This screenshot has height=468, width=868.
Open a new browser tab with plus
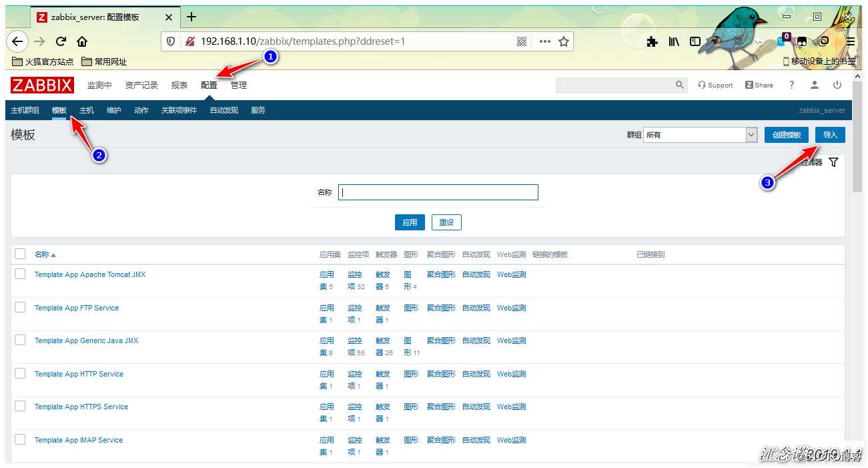(191, 17)
